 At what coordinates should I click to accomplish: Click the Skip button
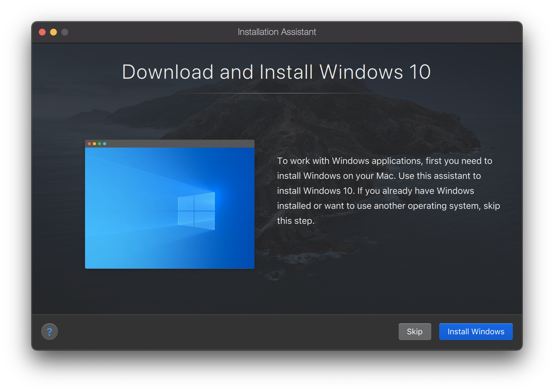point(415,332)
